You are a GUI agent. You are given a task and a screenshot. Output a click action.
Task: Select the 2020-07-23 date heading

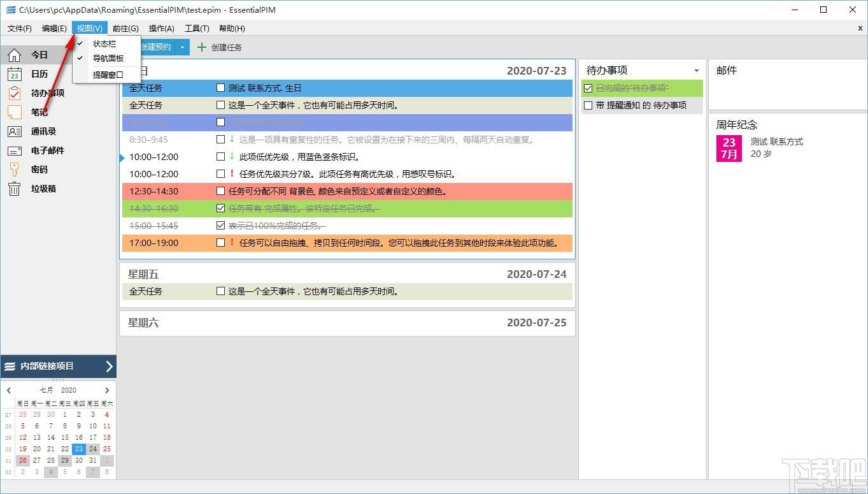(536, 71)
